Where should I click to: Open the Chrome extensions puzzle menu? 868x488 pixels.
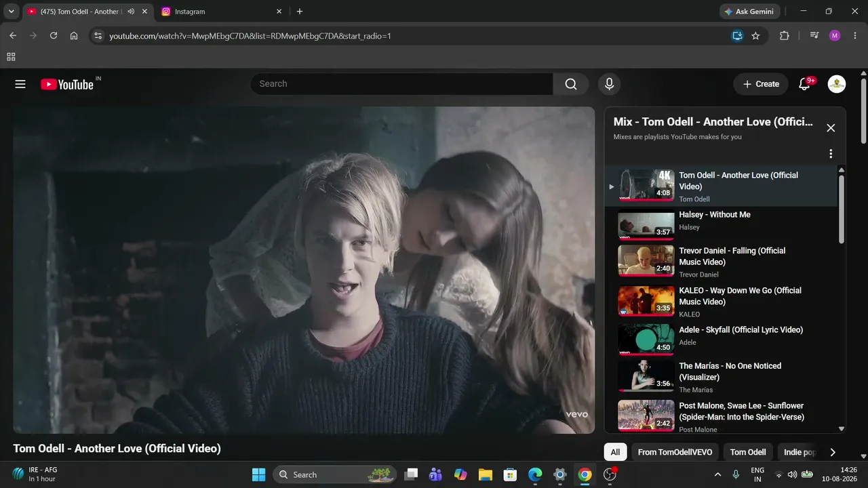785,36
